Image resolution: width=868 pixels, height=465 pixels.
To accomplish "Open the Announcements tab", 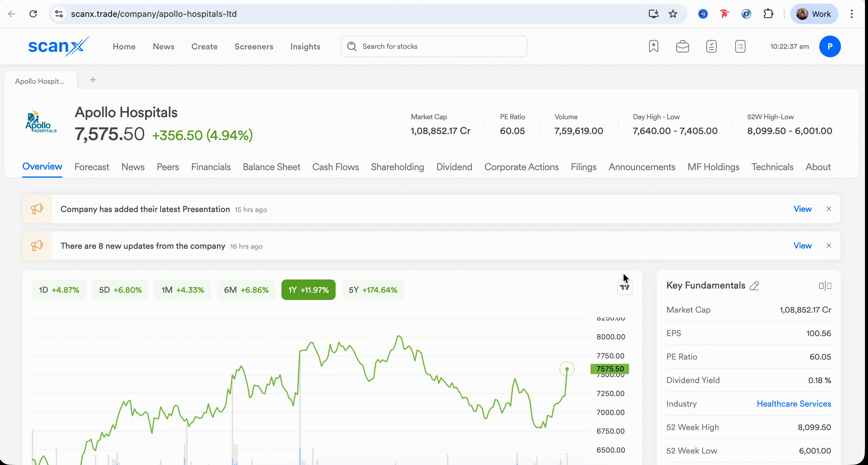I will point(642,167).
